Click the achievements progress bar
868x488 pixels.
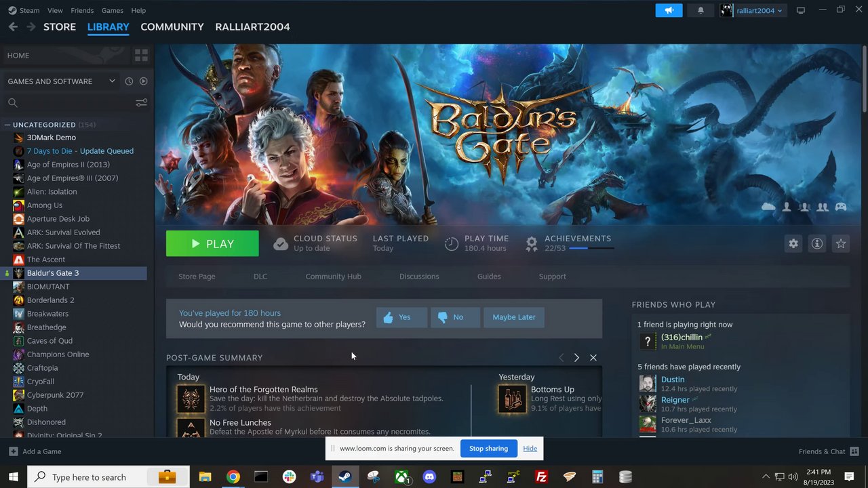[591, 249]
